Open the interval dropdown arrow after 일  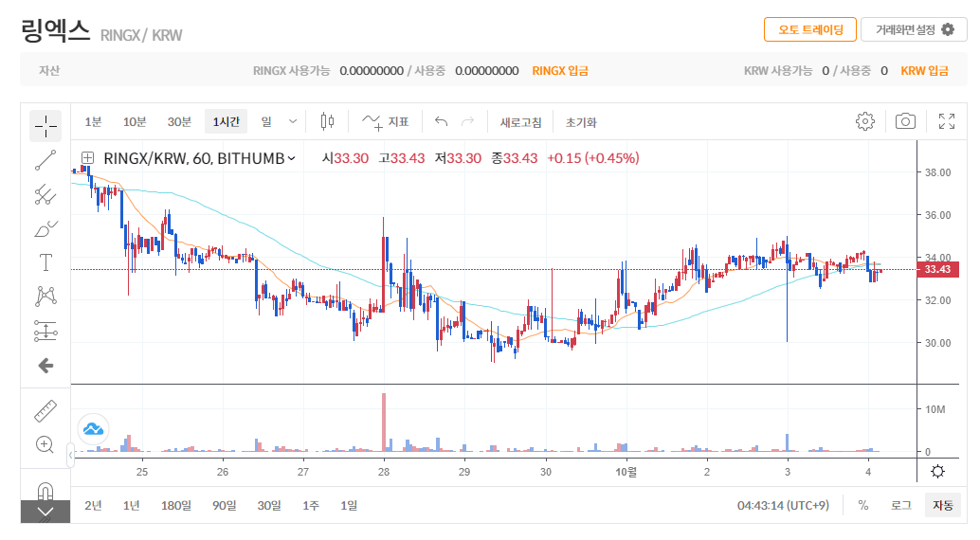(x=293, y=121)
